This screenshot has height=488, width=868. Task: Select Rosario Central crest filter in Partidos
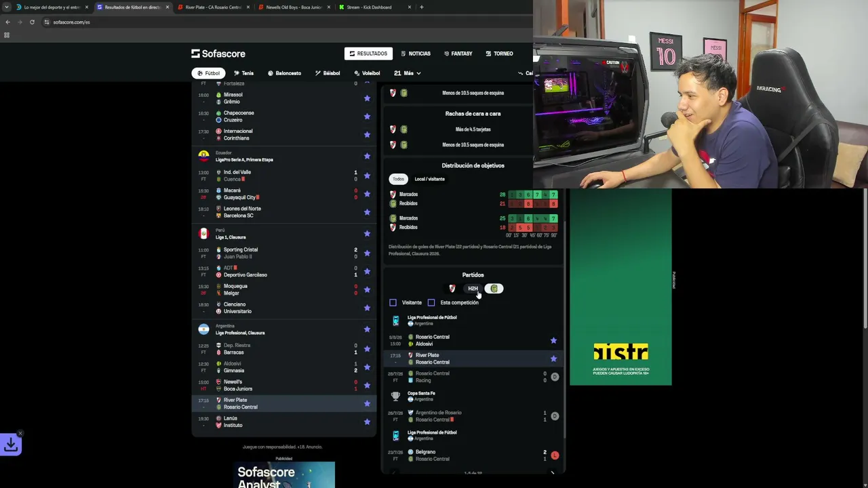(494, 289)
